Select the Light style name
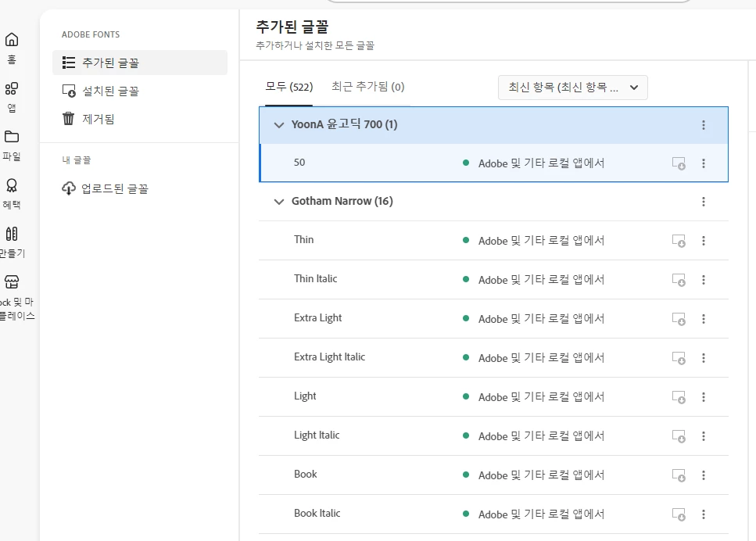Image resolution: width=756 pixels, height=541 pixels. [x=305, y=396]
